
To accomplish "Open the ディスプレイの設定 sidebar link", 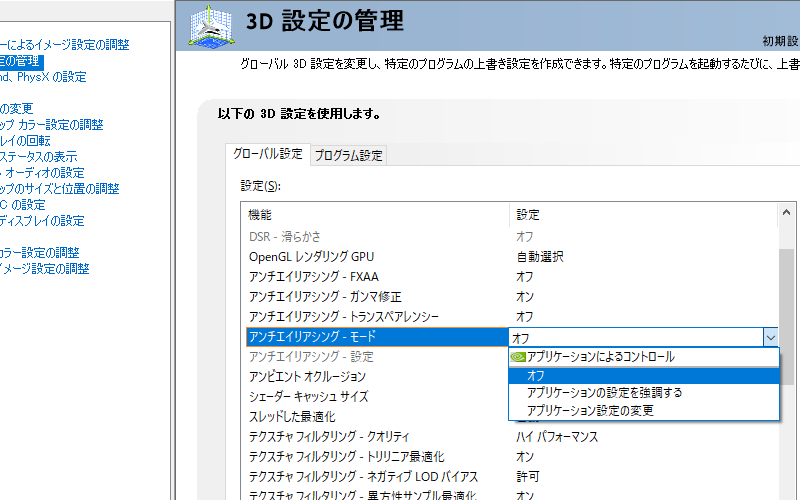I will pyautogui.click(x=42, y=221).
